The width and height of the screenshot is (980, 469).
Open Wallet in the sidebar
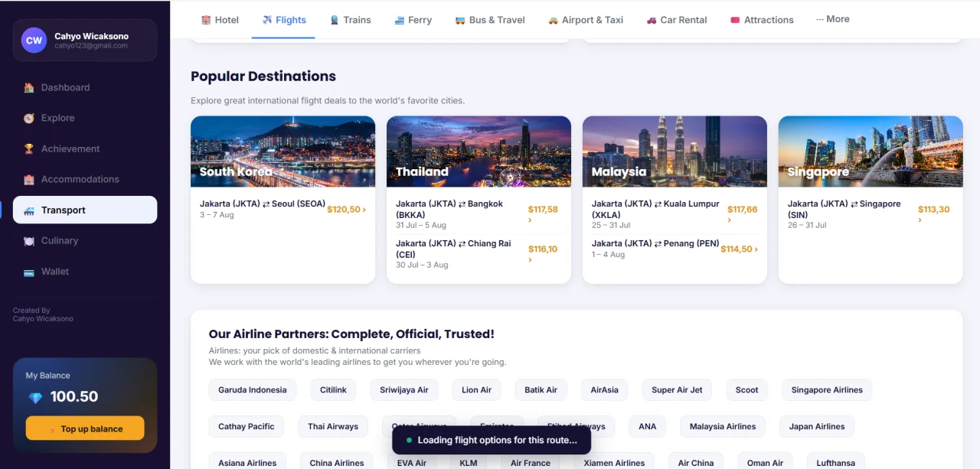click(85, 272)
